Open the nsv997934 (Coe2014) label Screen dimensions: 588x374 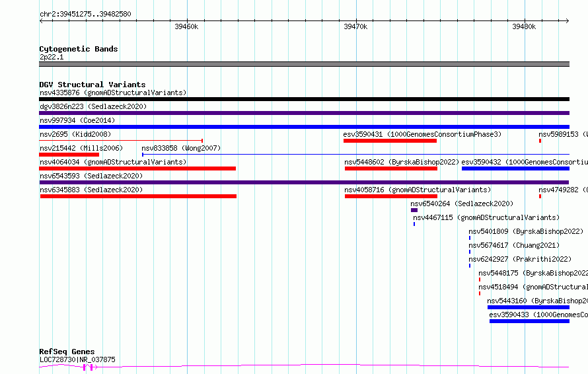(77, 120)
